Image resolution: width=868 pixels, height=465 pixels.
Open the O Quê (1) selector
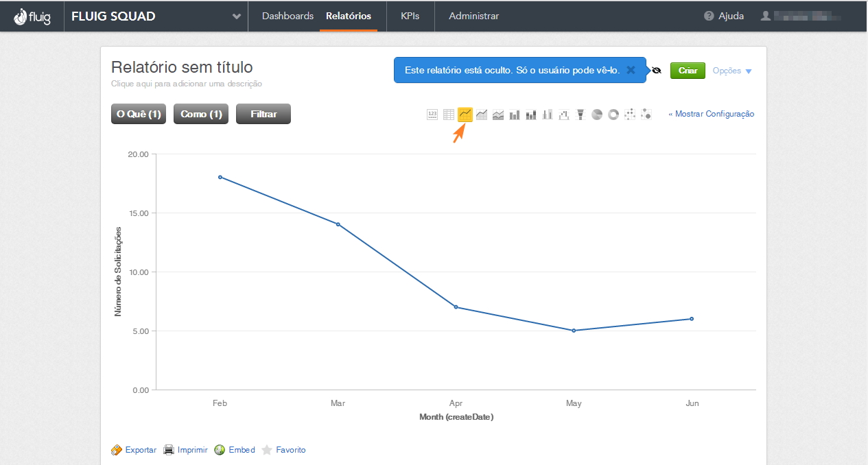[139, 114]
